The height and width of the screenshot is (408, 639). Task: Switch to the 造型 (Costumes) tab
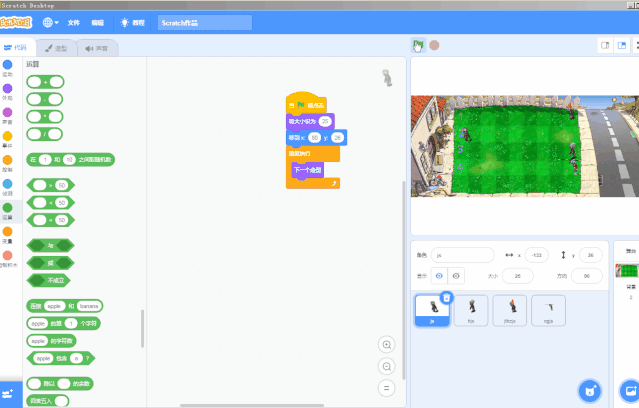pyautogui.click(x=56, y=48)
